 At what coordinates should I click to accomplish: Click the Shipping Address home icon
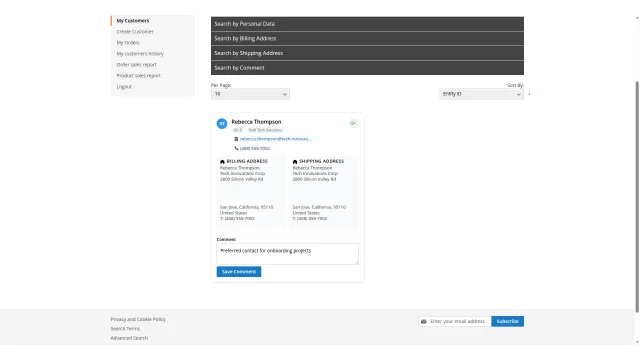295,162
